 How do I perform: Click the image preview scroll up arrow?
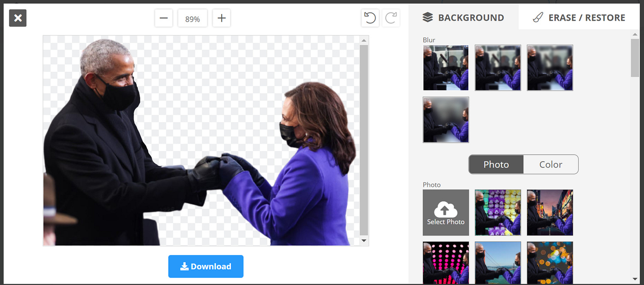click(x=364, y=40)
